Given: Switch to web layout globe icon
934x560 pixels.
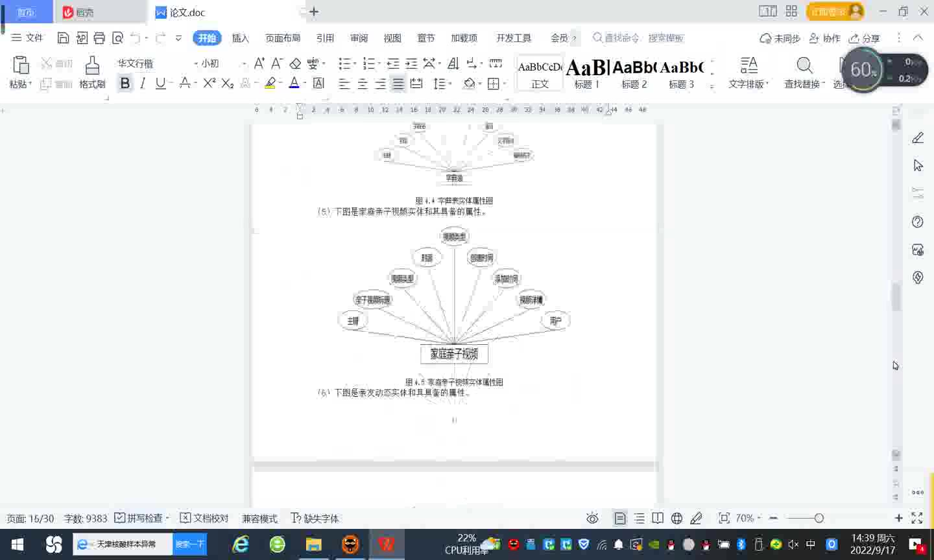Looking at the screenshot, I should click(677, 518).
